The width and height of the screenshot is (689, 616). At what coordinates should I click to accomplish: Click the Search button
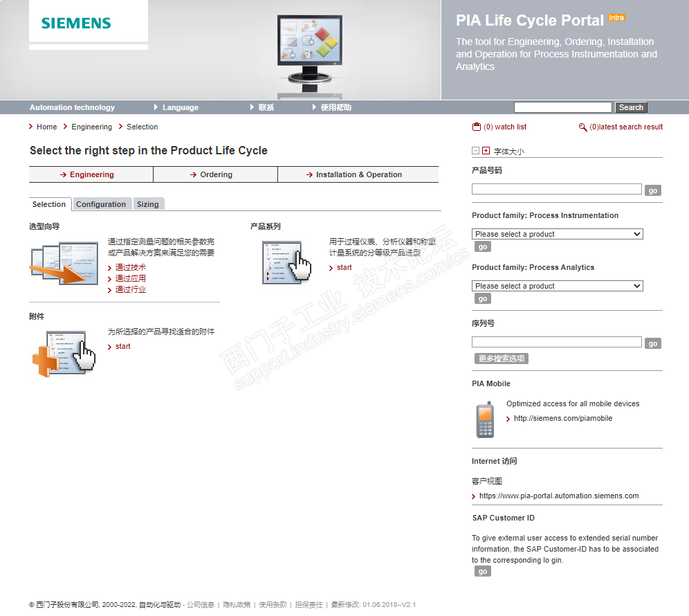[x=631, y=107]
